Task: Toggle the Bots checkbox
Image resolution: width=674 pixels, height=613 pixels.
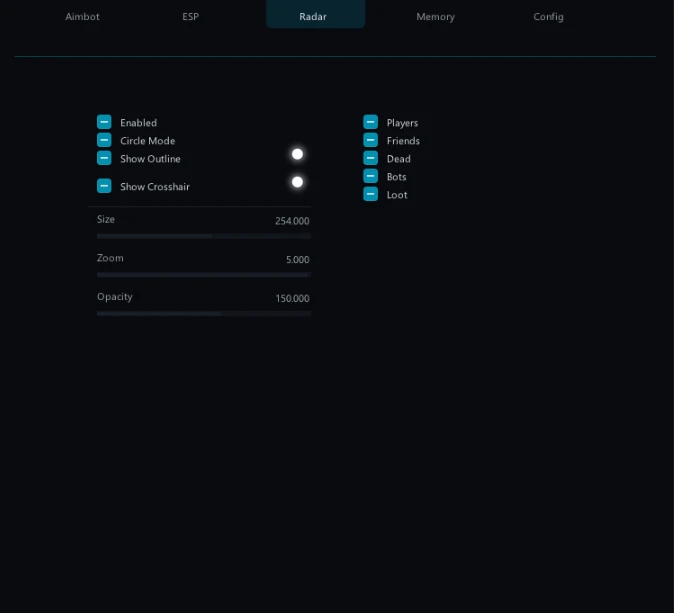Action: pyautogui.click(x=371, y=176)
